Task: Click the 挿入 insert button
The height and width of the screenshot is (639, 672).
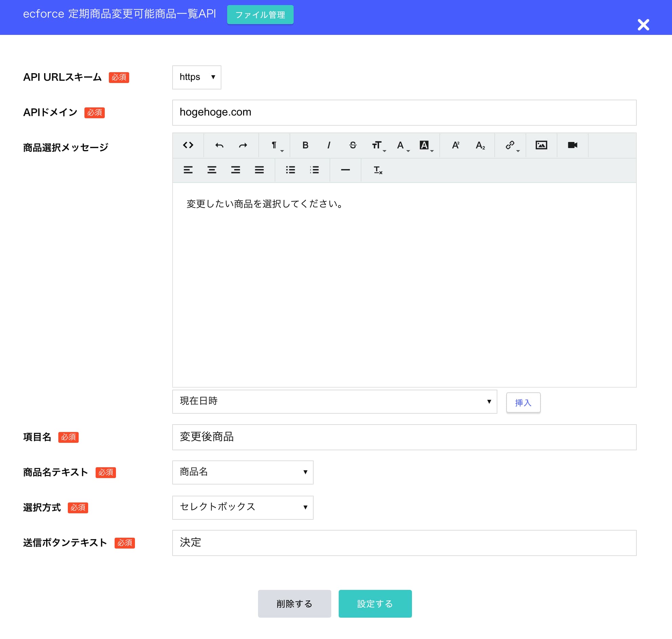Action: pos(523,402)
